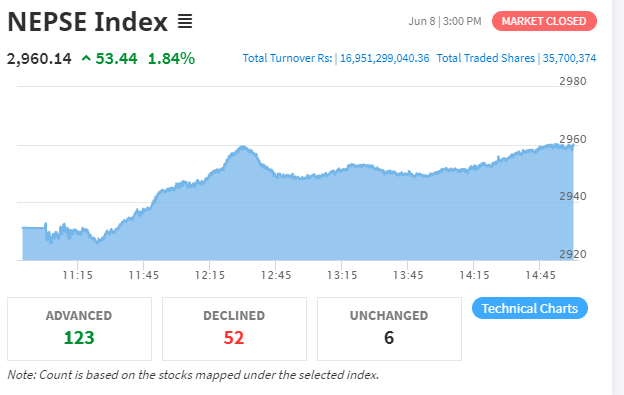This screenshot has width=624, height=395.
Task: Click the 2,960.14 index value
Action: coord(39,59)
